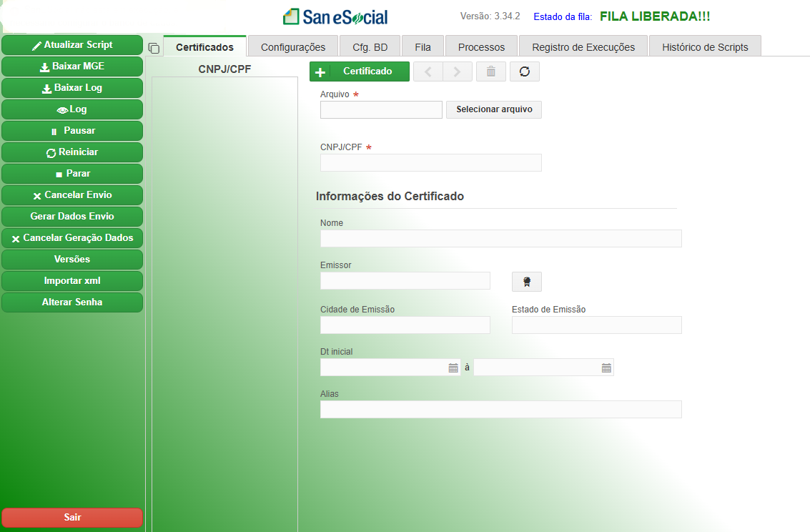This screenshot has height=532, width=810.
Task: Click the CNPJ/CPF list panel header
Action: click(224, 69)
